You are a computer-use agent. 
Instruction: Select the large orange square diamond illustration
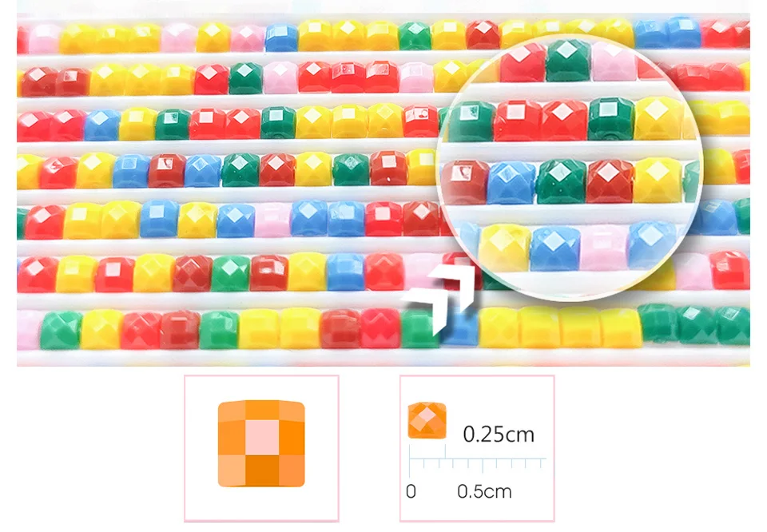(261, 443)
